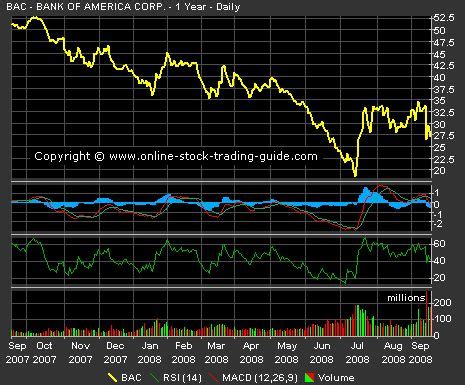Click the 37.5 price axis value
The width and height of the screenshot is (465, 385).
pyautogui.click(x=444, y=89)
